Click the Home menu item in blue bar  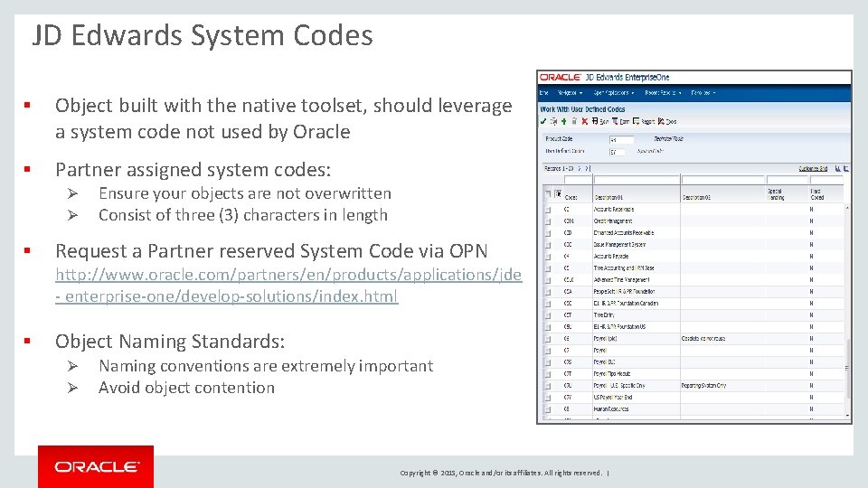pos(544,93)
